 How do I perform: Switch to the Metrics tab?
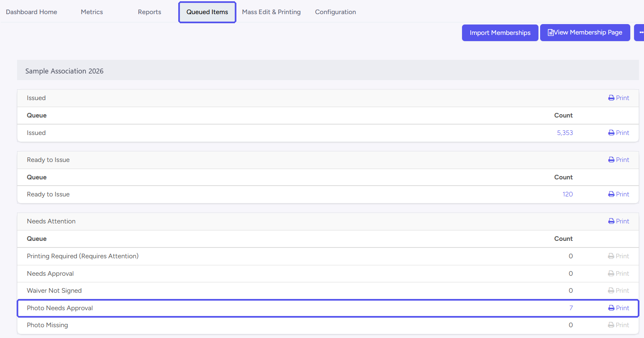pyautogui.click(x=92, y=12)
